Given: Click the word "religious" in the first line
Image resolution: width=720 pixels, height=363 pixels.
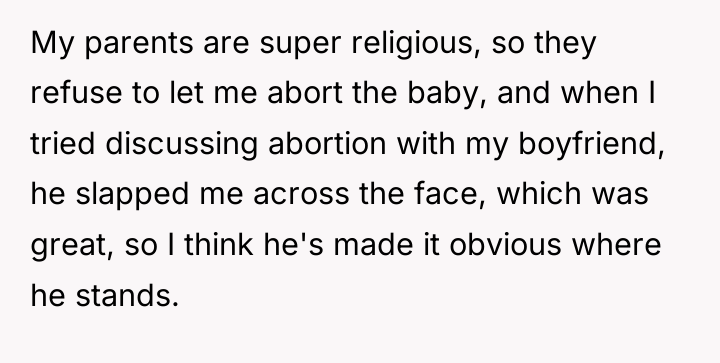Looking at the screenshot, I should 412,44.
